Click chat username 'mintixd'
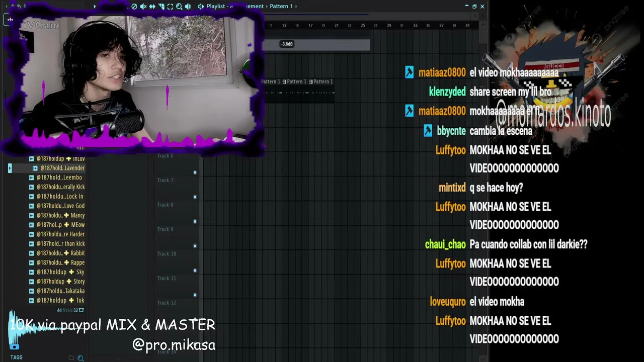Viewport: 644px width, 362px height. coord(452,188)
